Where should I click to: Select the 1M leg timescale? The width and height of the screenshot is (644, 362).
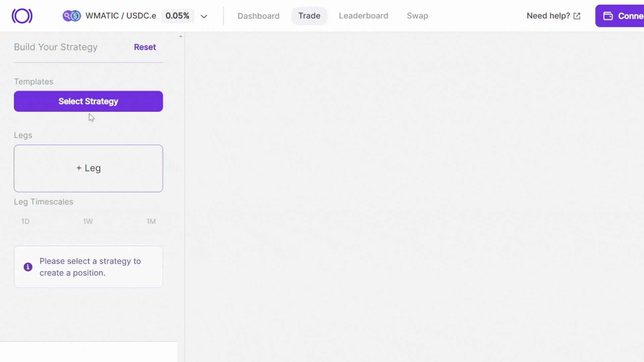[x=151, y=221]
